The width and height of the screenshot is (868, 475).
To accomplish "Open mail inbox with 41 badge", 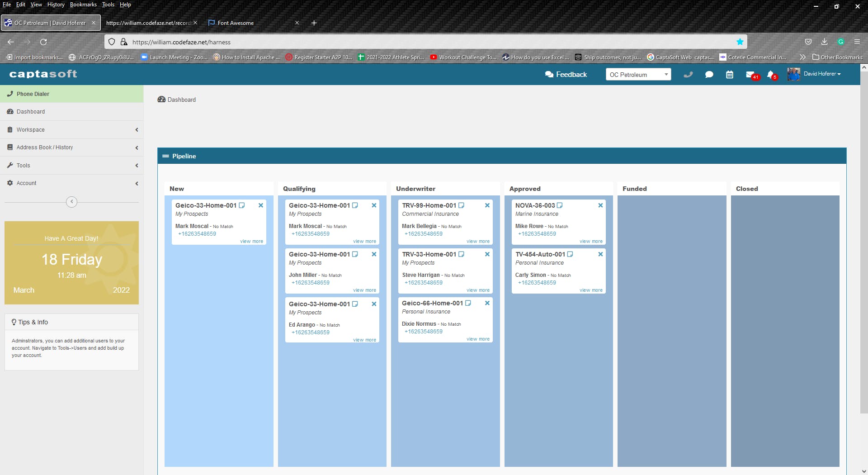I will [751, 75].
